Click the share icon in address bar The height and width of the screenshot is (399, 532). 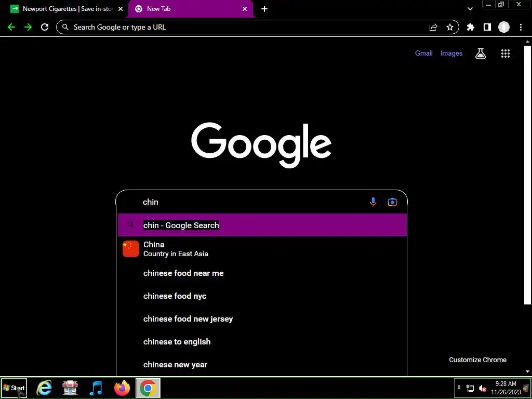coord(433,27)
